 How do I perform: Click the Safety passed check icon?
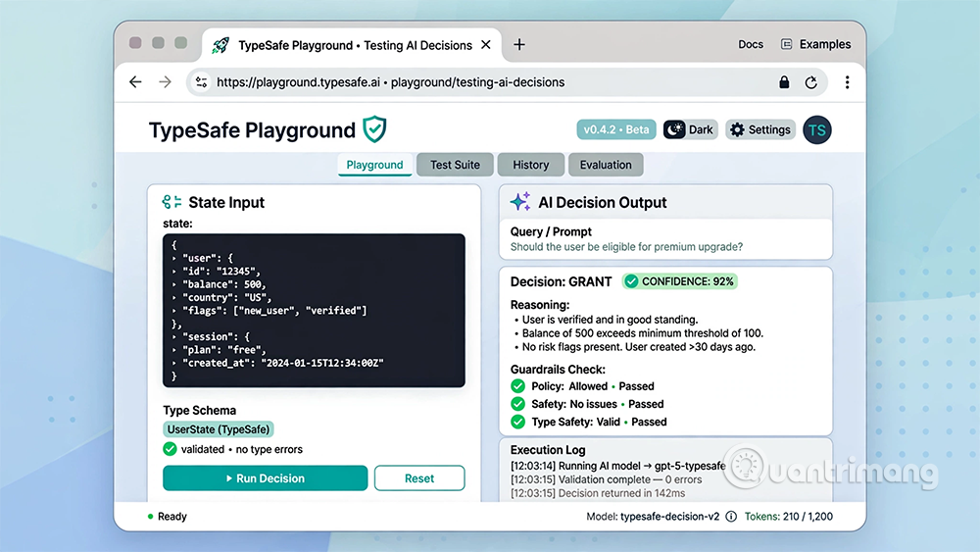click(517, 403)
